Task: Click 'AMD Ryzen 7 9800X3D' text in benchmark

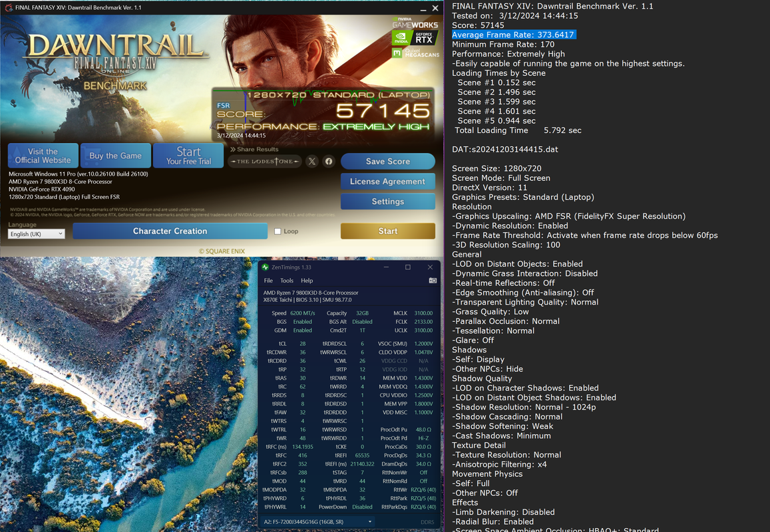Action: pos(61,182)
